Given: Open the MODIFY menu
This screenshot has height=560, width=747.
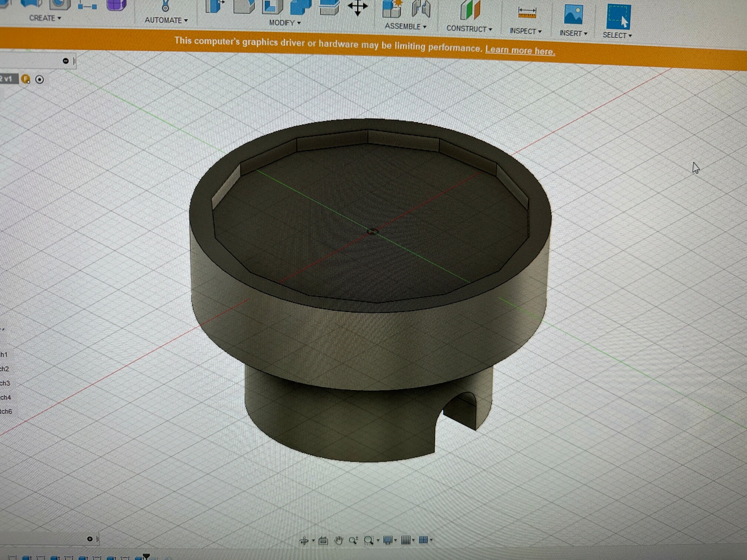Looking at the screenshot, I should click(x=285, y=23).
